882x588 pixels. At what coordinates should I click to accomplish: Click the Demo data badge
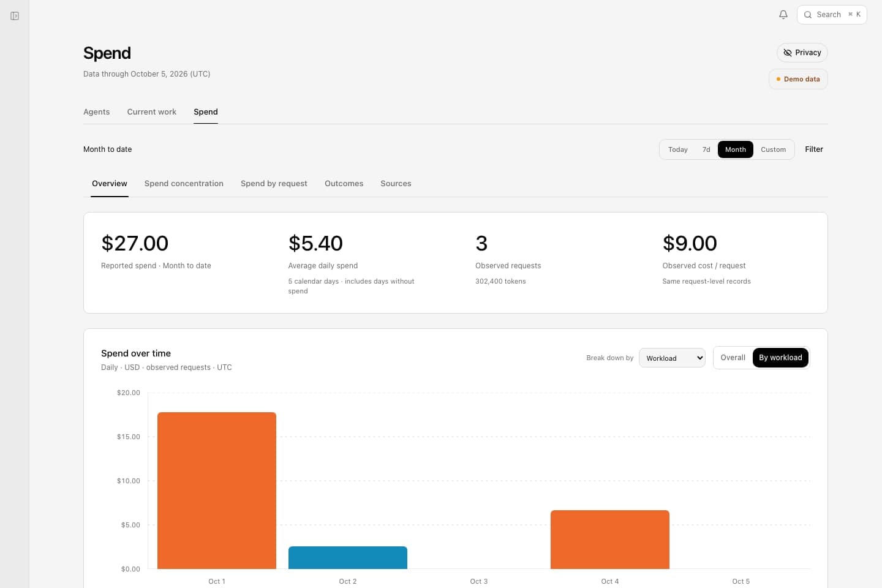[798, 79]
